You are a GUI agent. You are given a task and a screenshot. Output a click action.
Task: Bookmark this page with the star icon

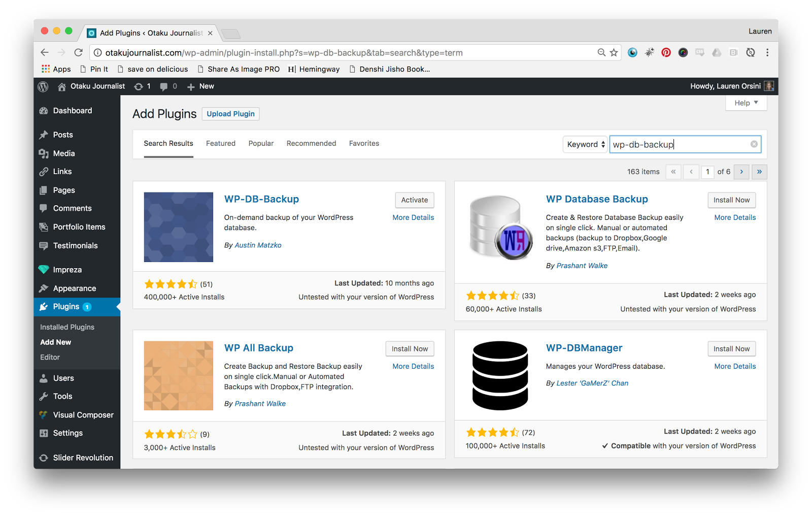click(614, 52)
